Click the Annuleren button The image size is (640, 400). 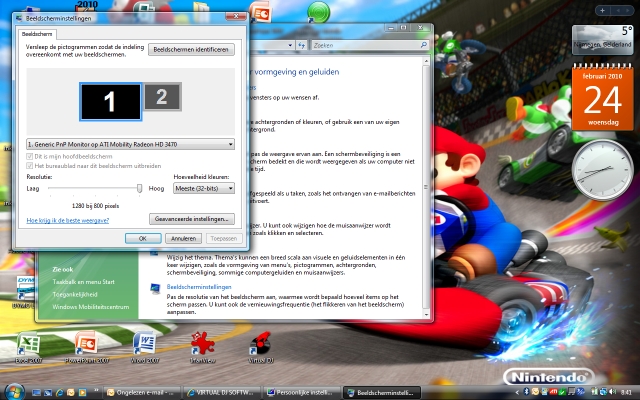click(x=183, y=238)
